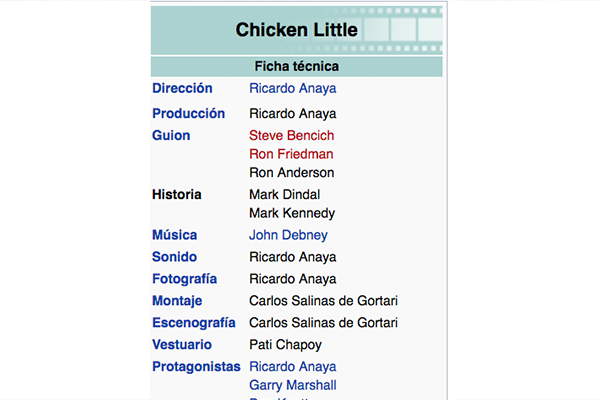600x400 pixels.
Task: Click the Vestuario label link
Action: [x=182, y=345]
